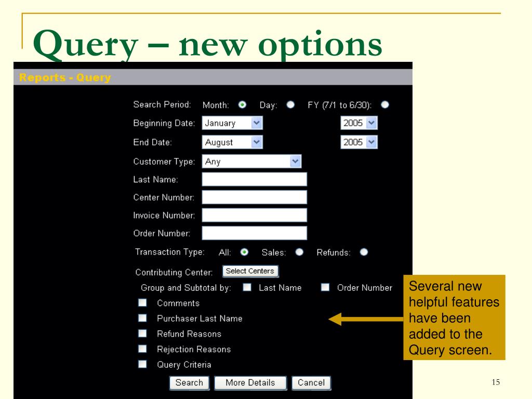Enable the Purchaser Last Name checkbox
The image size is (532, 399).
[x=142, y=318]
